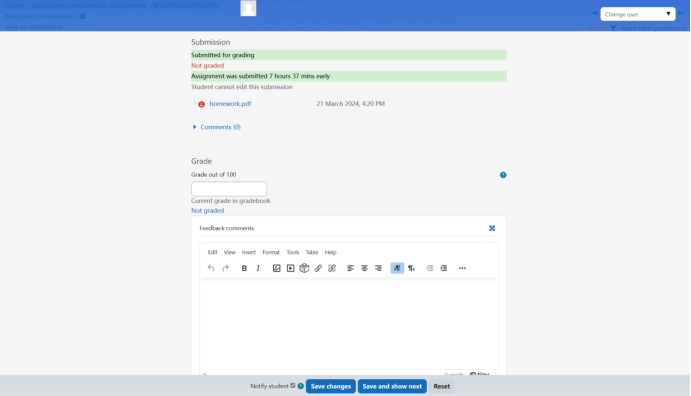Undo last edit in feedback editor
691x396 pixels.
[211, 268]
